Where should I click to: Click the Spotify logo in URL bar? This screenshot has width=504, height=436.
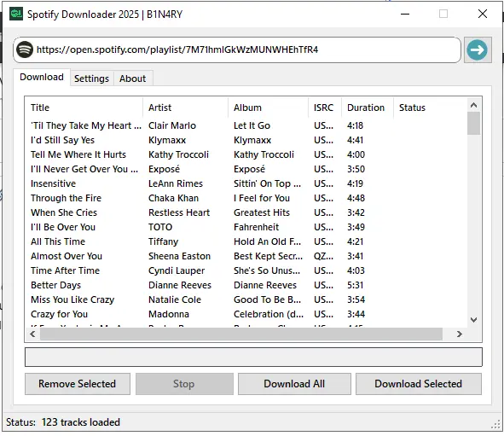click(x=25, y=49)
